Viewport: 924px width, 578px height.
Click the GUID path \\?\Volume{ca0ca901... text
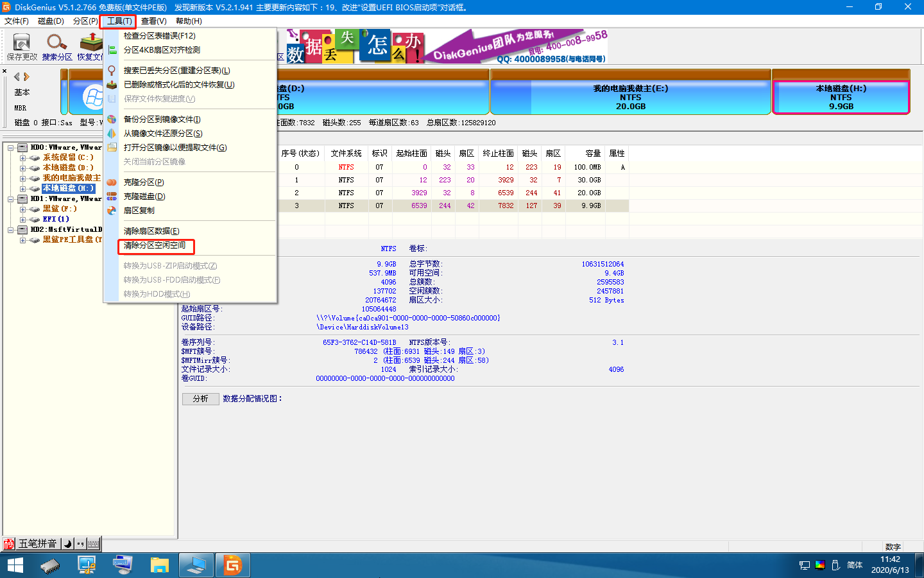tap(408, 318)
